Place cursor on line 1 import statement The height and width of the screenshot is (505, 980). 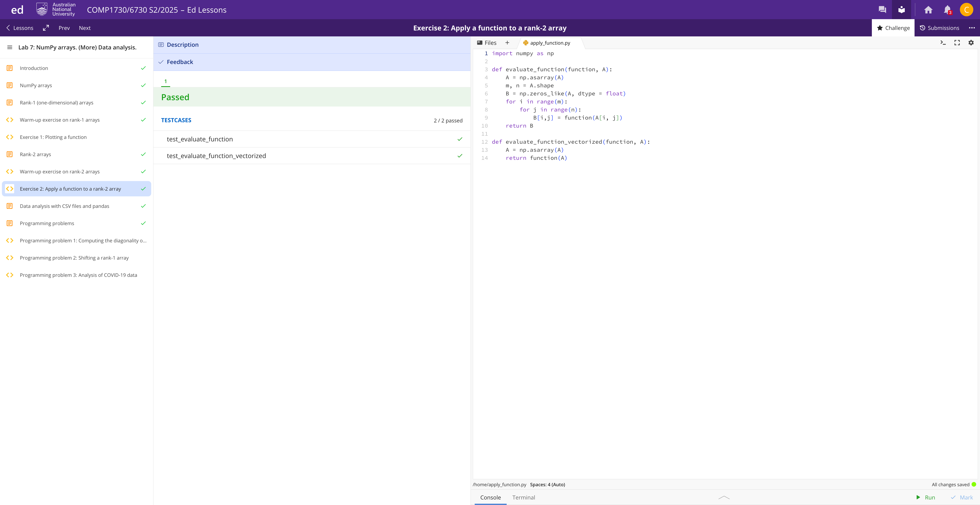tap(523, 53)
